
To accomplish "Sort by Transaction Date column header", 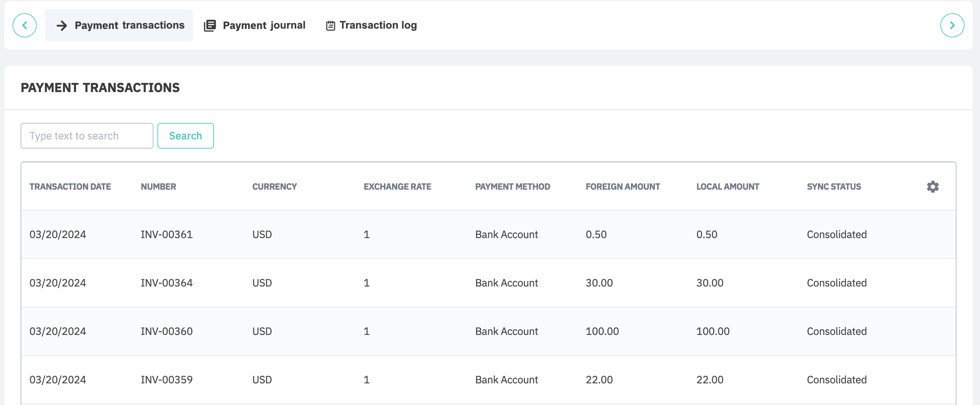I will coord(70,187).
